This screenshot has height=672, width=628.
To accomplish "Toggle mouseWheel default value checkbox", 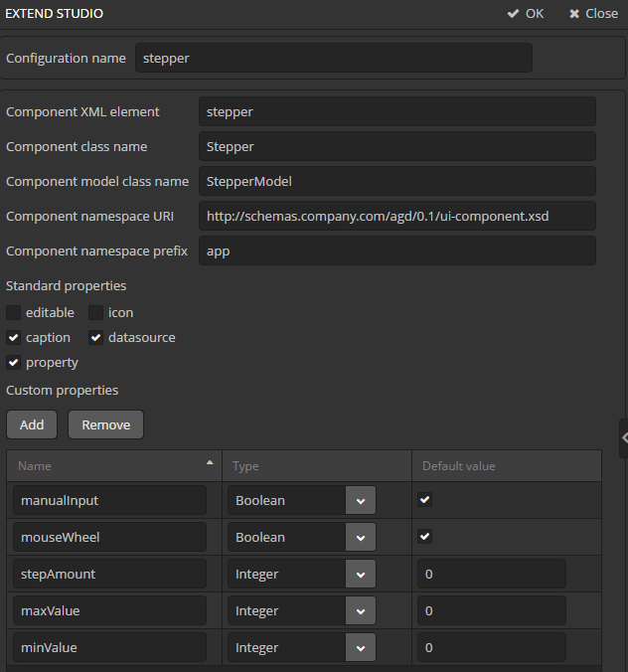I will (425, 537).
